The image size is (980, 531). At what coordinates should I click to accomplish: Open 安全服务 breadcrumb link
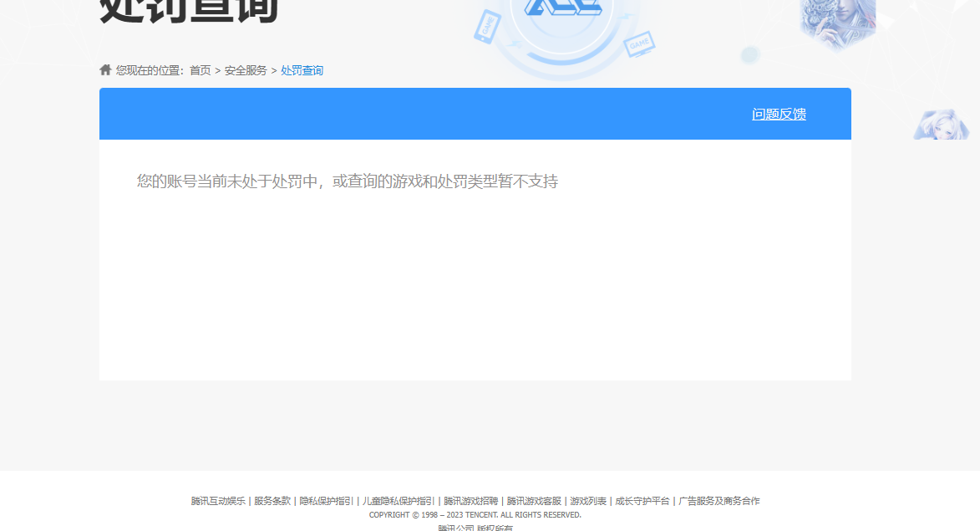click(x=246, y=71)
